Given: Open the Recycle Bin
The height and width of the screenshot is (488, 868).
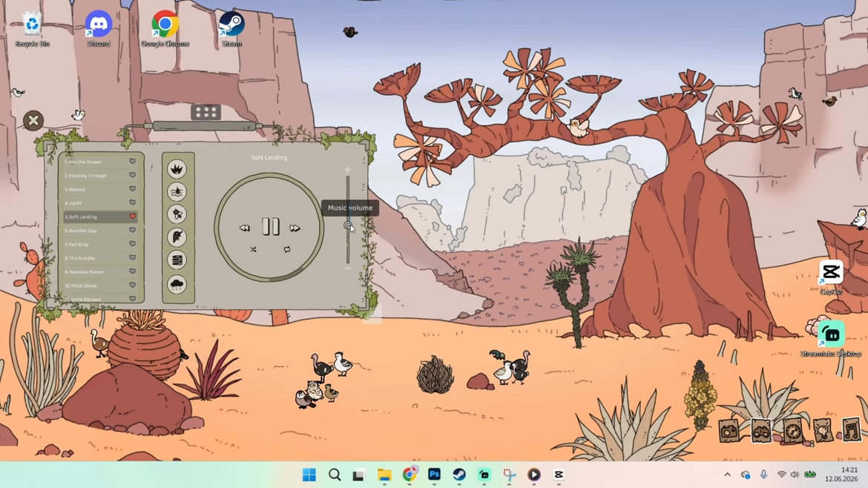Looking at the screenshot, I should click(32, 28).
